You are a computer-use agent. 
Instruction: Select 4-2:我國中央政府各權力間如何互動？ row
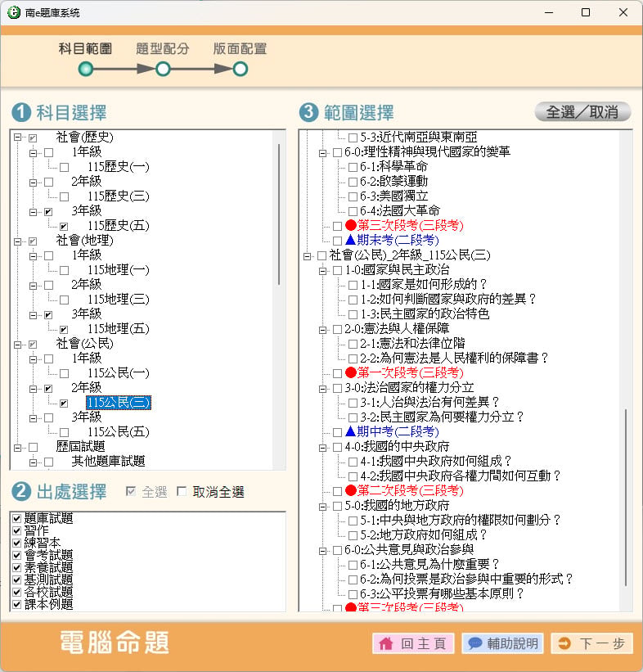pos(460,476)
